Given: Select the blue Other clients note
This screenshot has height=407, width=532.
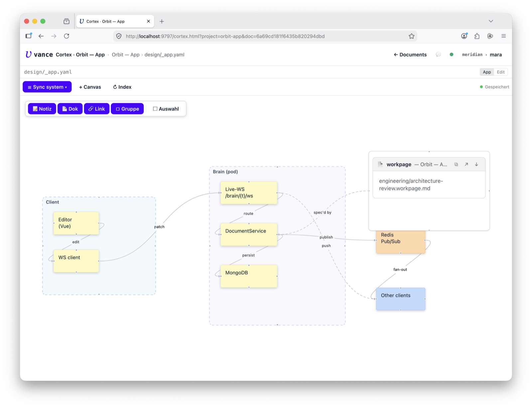Looking at the screenshot, I should point(400,299).
